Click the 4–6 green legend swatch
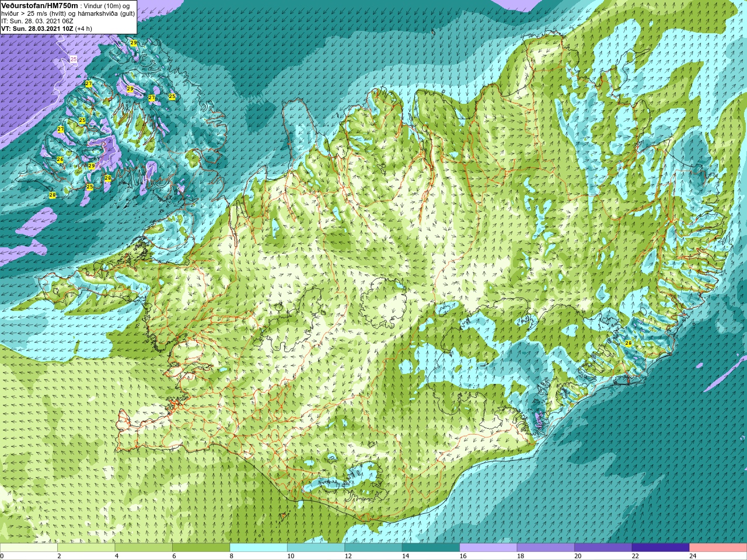The image size is (747, 560). (x=144, y=548)
